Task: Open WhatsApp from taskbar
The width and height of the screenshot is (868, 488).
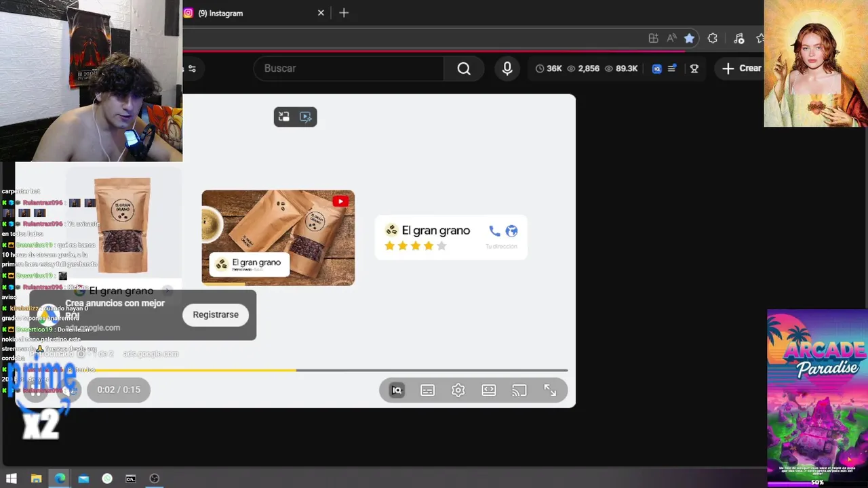Action: pyautogui.click(x=107, y=479)
